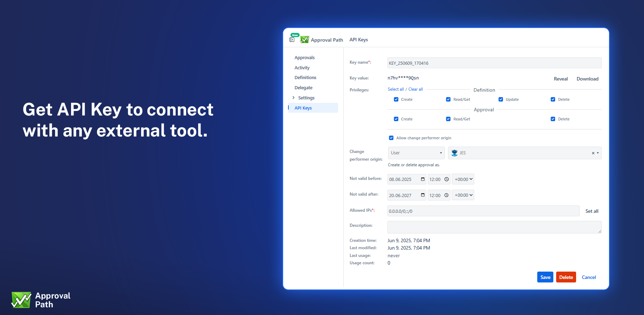Open timezone dropdown for Not valid after
644x315 pixels.
pos(463,195)
